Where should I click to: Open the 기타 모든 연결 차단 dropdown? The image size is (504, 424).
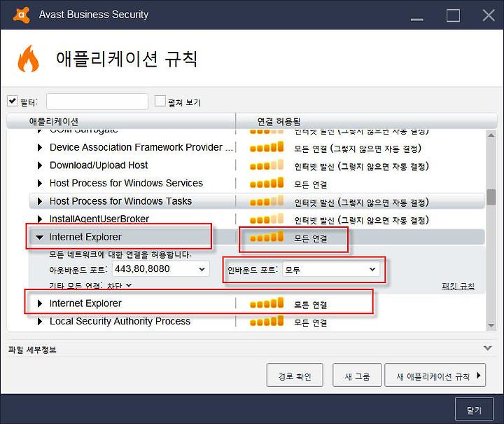119,285
